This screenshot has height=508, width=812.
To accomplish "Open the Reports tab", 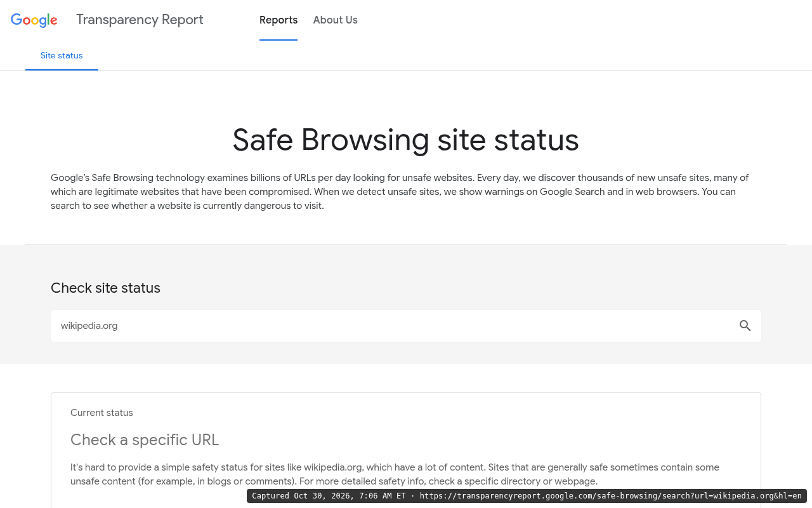I will [x=278, y=20].
